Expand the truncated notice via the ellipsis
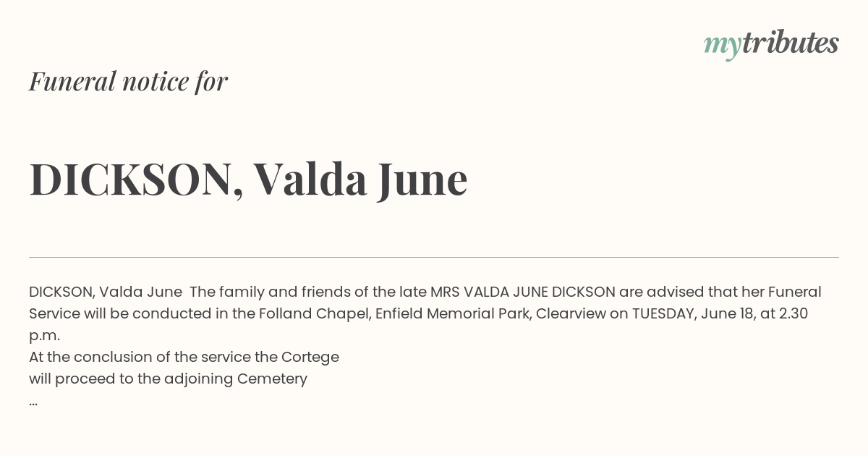The width and height of the screenshot is (868, 456). 33,402
